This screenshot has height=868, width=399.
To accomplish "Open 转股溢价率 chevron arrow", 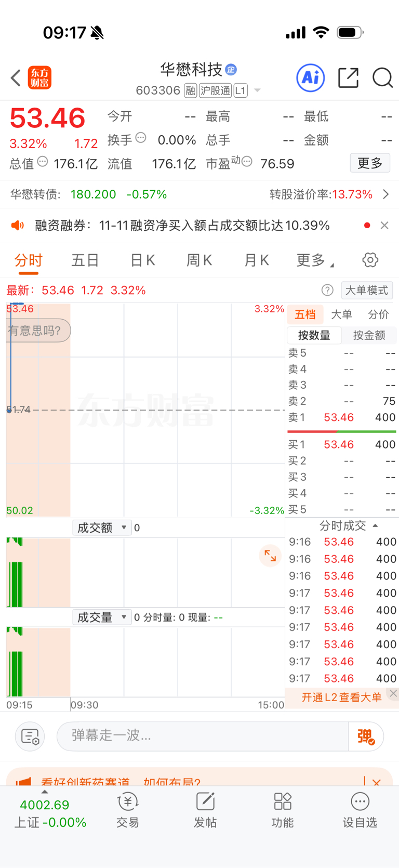I will pos(386,194).
